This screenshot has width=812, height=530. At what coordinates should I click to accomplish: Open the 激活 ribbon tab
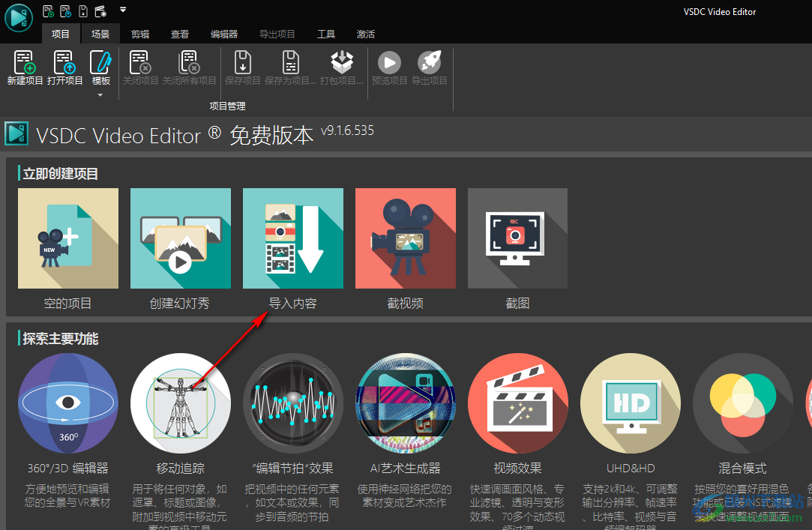coord(366,34)
